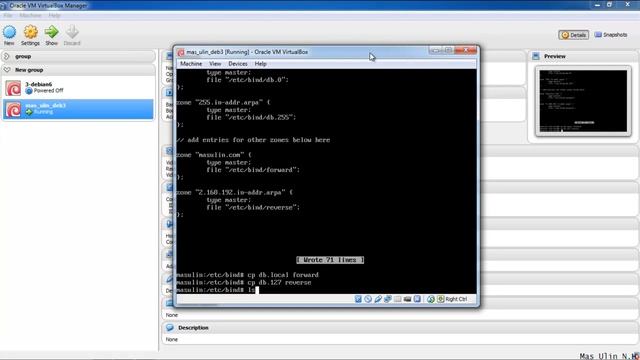Click the keyboard host key indicator icon
640x360 pixels.
[440, 299]
